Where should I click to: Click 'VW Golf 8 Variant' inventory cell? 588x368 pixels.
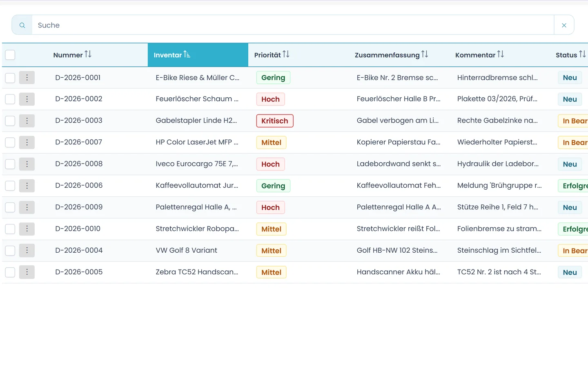(x=186, y=250)
